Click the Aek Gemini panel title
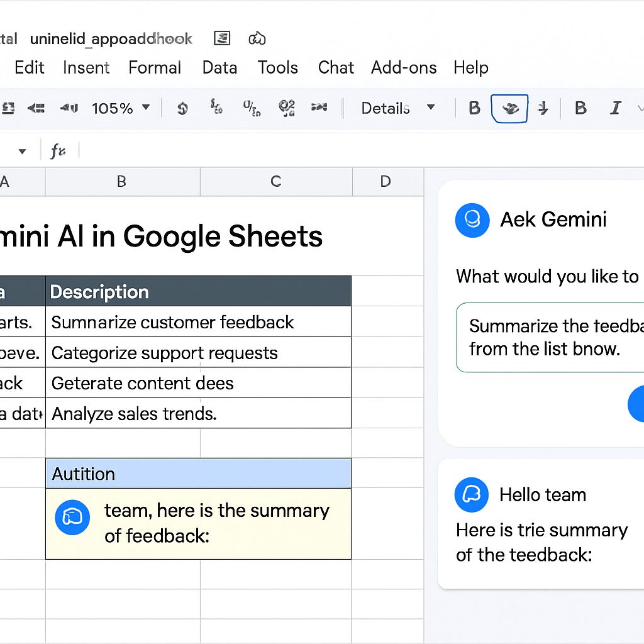 pyautogui.click(x=553, y=219)
